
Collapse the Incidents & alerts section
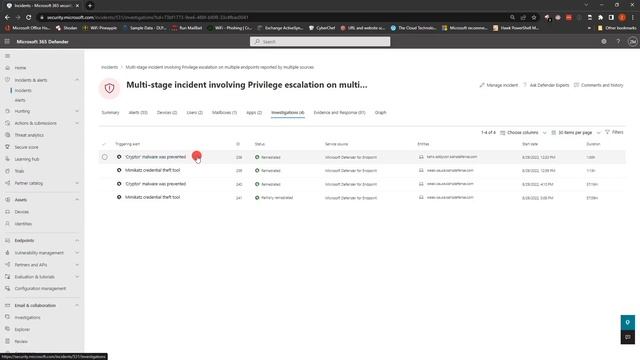(x=77, y=80)
